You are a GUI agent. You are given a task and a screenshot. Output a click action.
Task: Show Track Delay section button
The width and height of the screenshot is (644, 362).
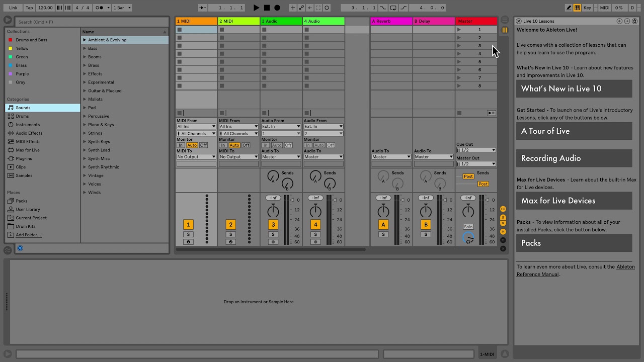[x=503, y=240]
